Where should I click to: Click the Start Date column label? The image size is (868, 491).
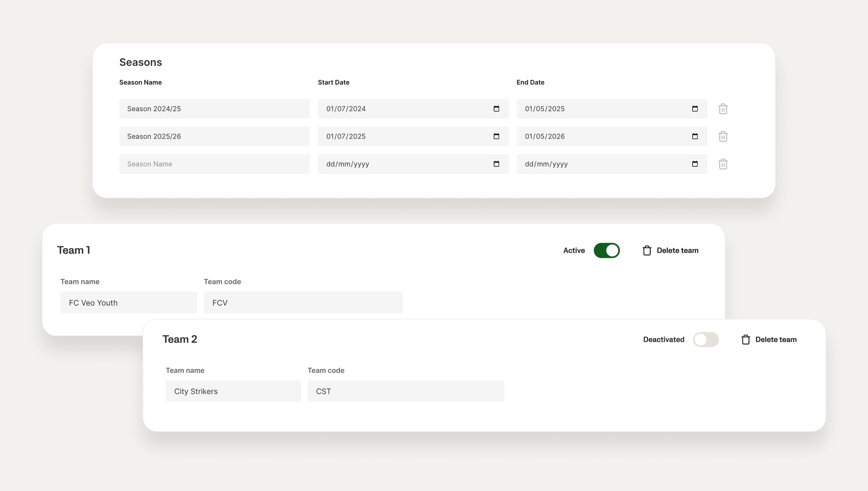tap(333, 82)
